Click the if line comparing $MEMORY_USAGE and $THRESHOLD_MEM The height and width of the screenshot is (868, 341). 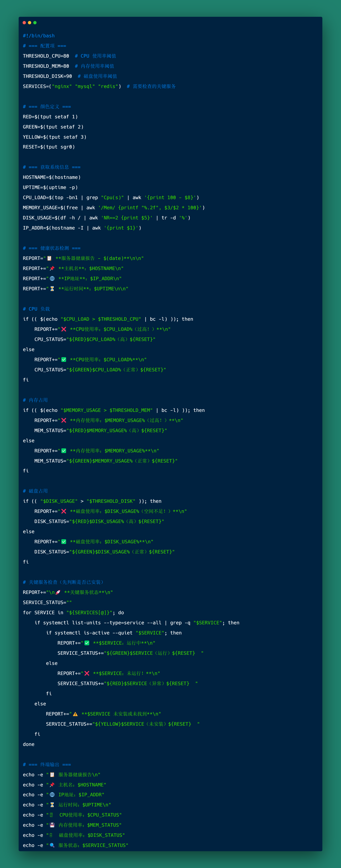click(x=114, y=410)
